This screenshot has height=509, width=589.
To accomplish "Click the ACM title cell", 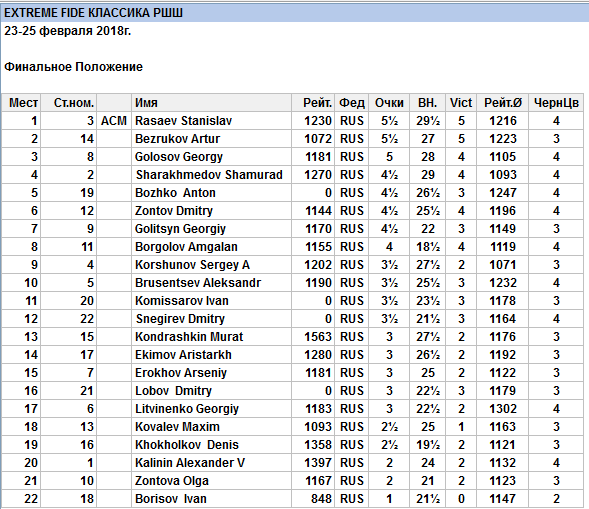I will [114, 121].
